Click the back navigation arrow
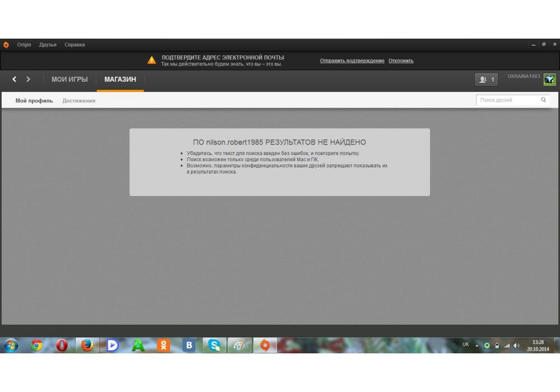The width and height of the screenshot is (560, 392). click(x=15, y=80)
